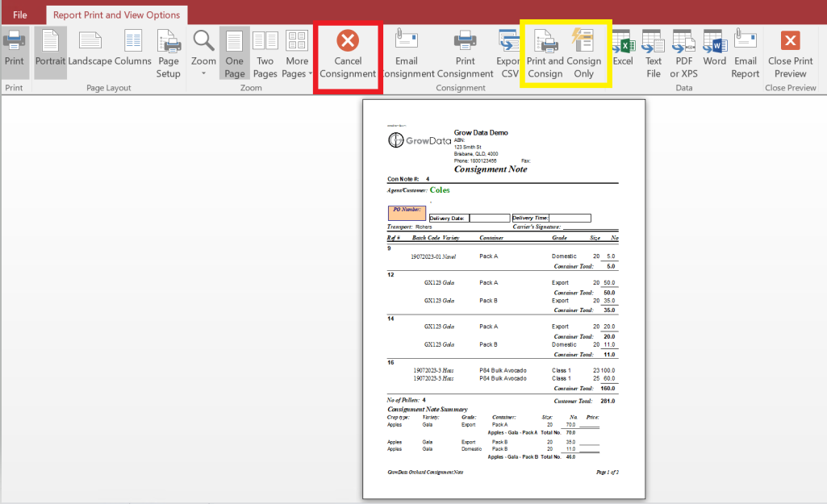
Task: Close Print Preview
Action: 791,54
